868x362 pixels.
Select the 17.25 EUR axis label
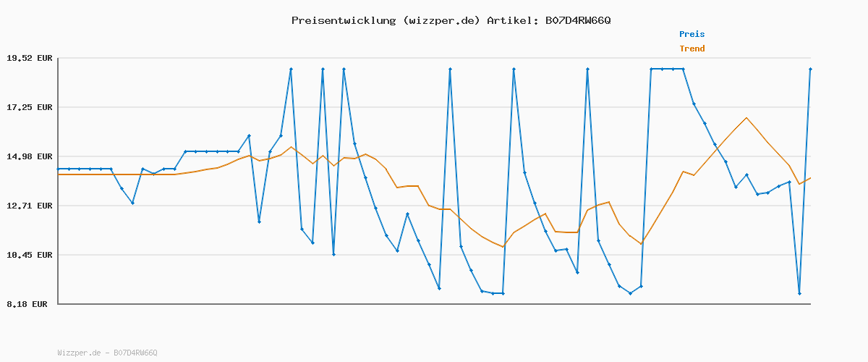[30, 107]
